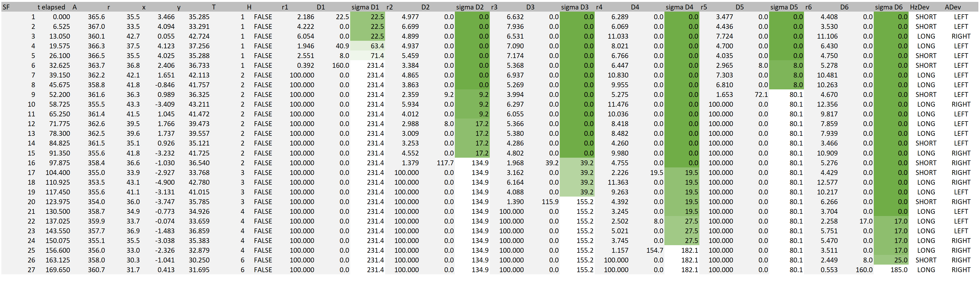Select the HzDev column header
980x297 pixels.
[919, 7]
